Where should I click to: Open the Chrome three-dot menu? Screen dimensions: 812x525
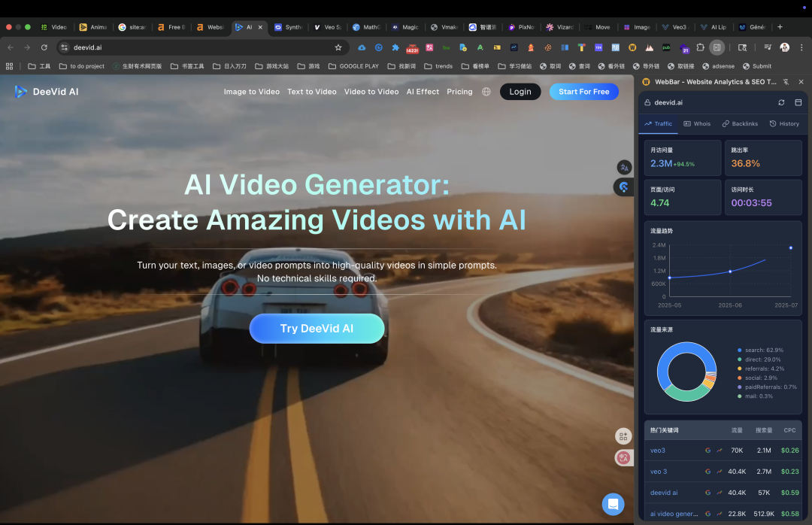801,47
